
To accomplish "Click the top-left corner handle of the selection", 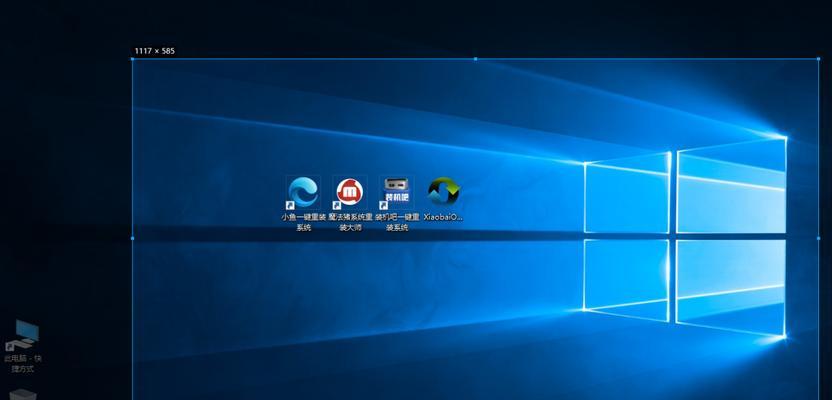I will click(x=132, y=59).
